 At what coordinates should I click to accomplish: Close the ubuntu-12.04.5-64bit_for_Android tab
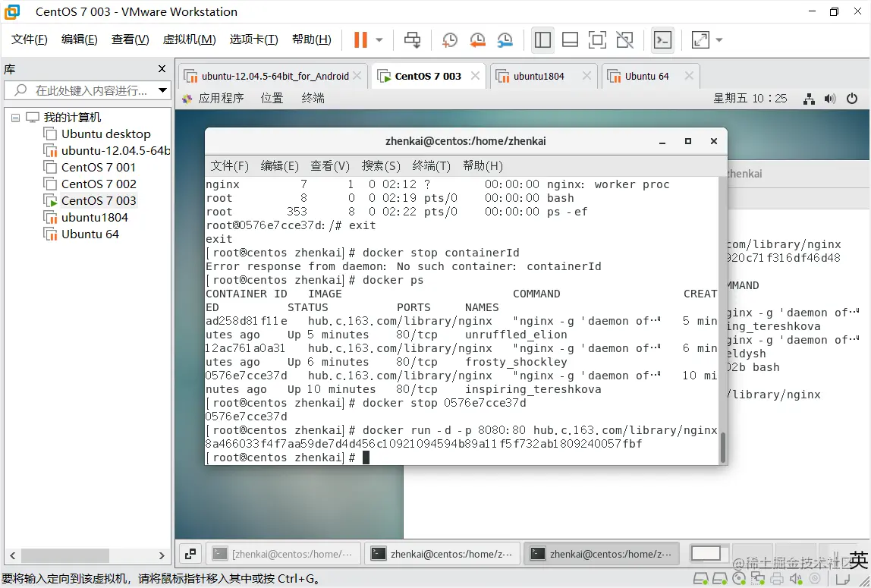tap(357, 76)
